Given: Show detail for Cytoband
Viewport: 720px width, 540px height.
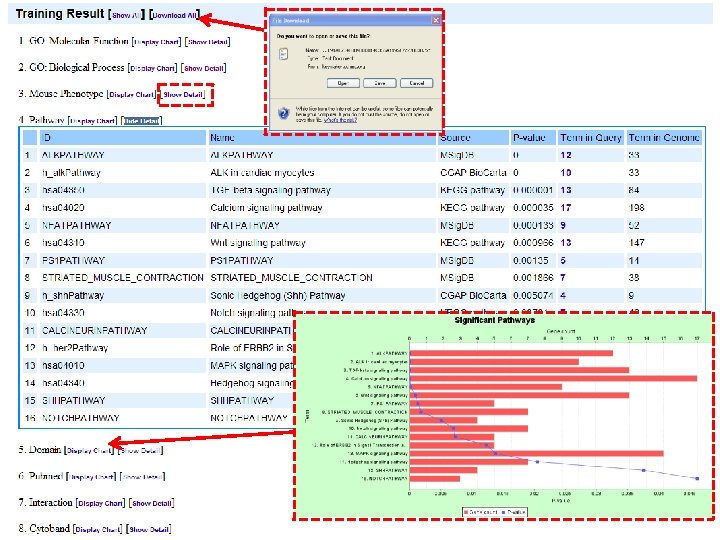Looking at the screenshot, I should tap(149, 529).
